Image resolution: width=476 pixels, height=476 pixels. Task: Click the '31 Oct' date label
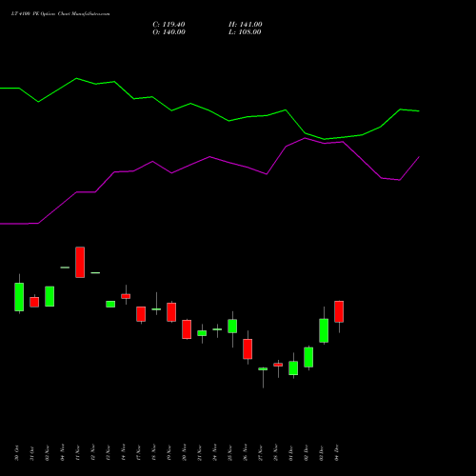(x=32, y=453)
